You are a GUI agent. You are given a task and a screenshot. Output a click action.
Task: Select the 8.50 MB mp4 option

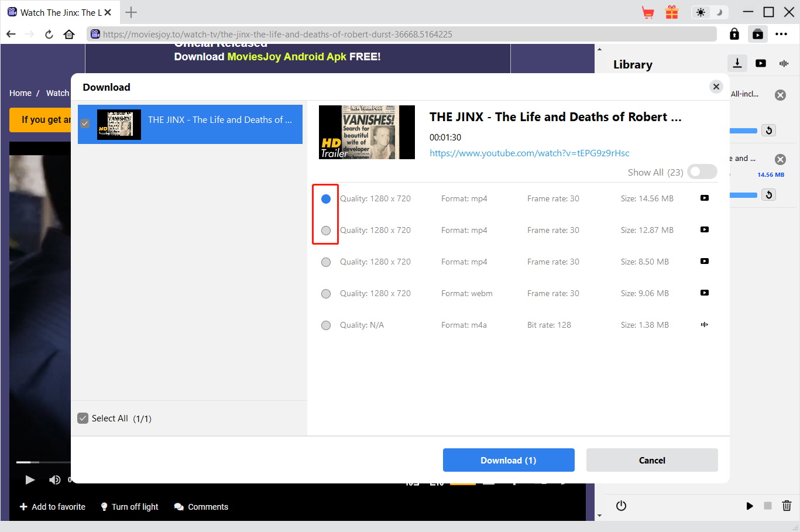click(326, 262)
